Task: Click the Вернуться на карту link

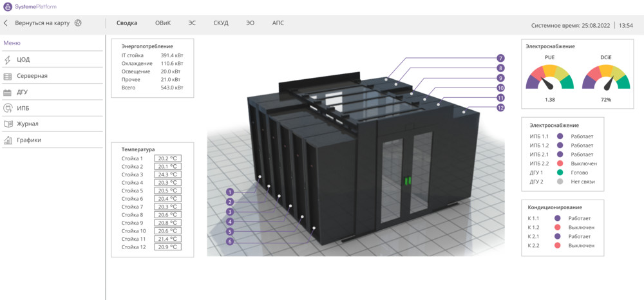Action: (43, 23)
